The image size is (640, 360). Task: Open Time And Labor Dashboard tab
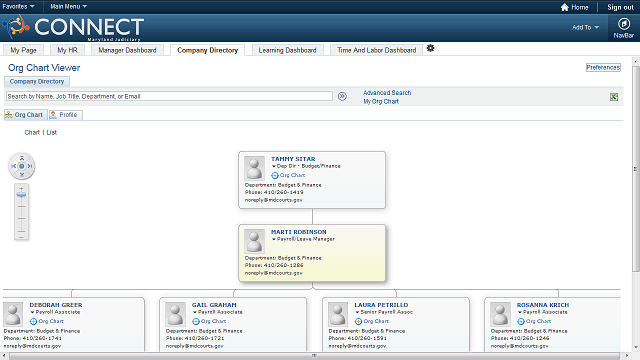pyautogui.click(x=376, y=50)
